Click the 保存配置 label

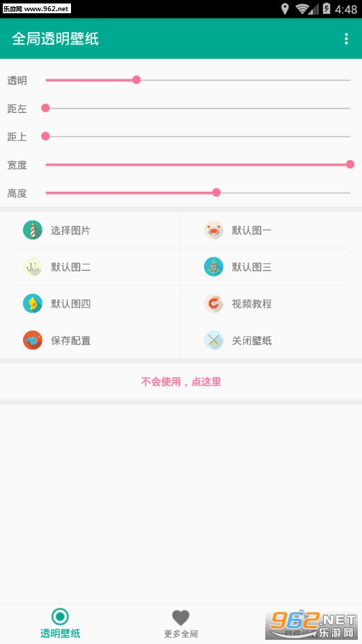[71, 340]
